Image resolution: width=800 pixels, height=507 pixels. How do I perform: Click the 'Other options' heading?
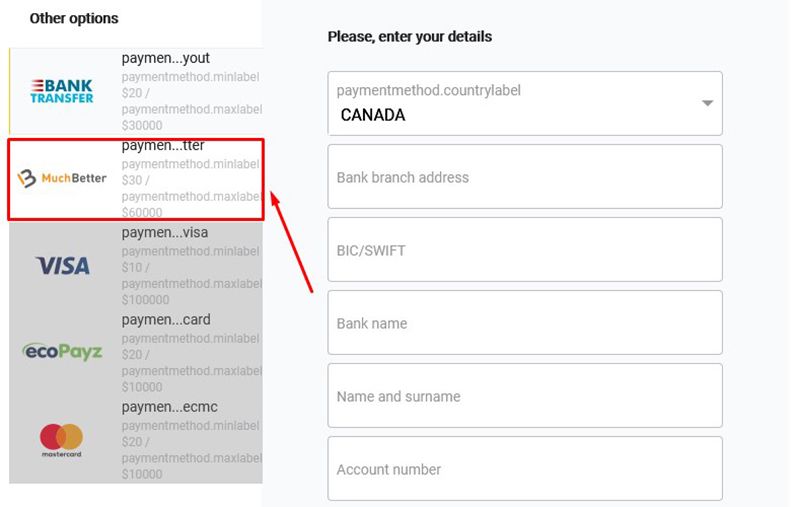click(x=74, y=18)
